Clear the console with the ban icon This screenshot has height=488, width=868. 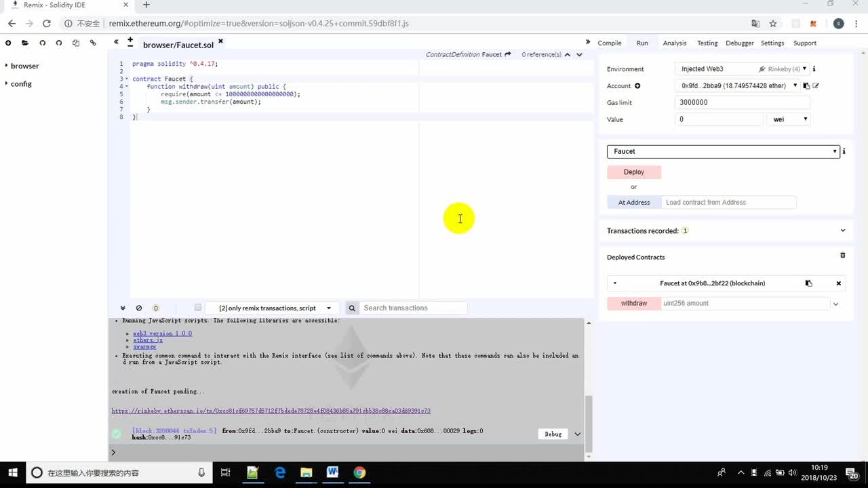(x=139, y=308)
